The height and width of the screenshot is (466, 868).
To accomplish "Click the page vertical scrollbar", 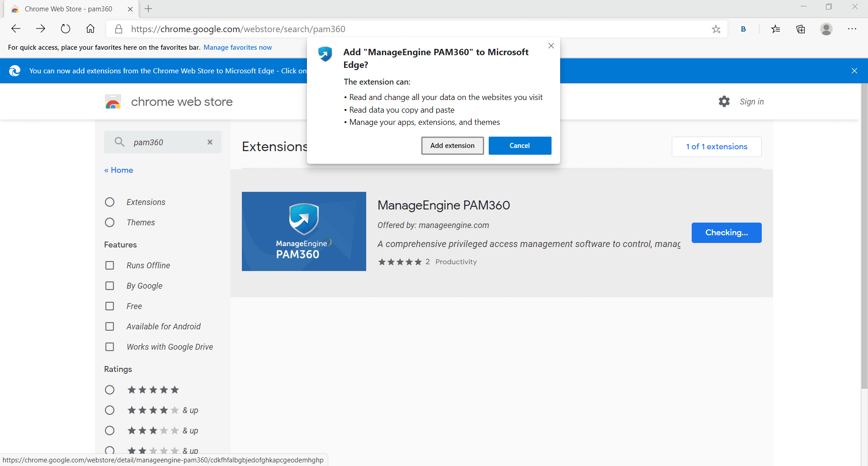I will click(x=864, y=236).
